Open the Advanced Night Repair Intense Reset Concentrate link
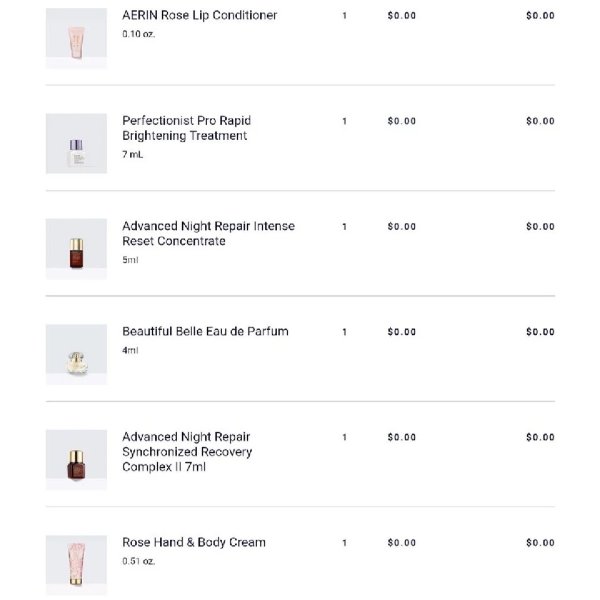The height and width of the screenshot is (600, 600). coord(208,233)
